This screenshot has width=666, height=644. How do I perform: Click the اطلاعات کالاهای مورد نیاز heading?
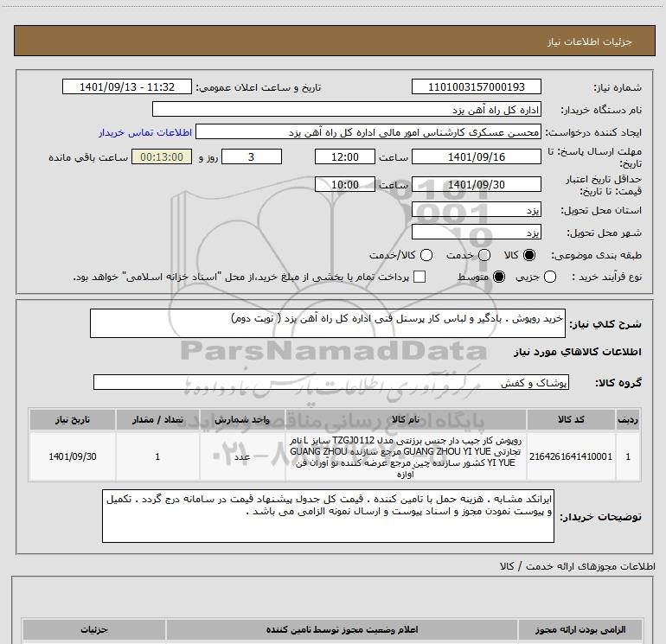(x=577, y=352)
